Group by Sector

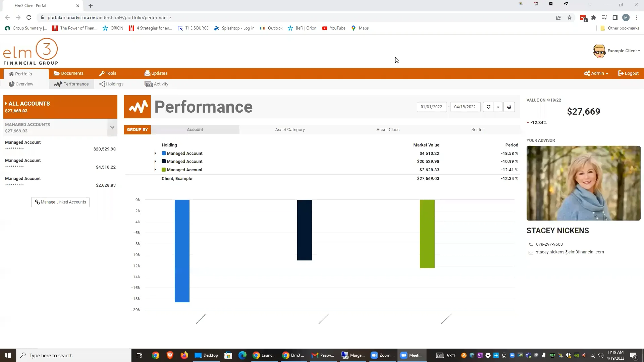tap(477, 130)
